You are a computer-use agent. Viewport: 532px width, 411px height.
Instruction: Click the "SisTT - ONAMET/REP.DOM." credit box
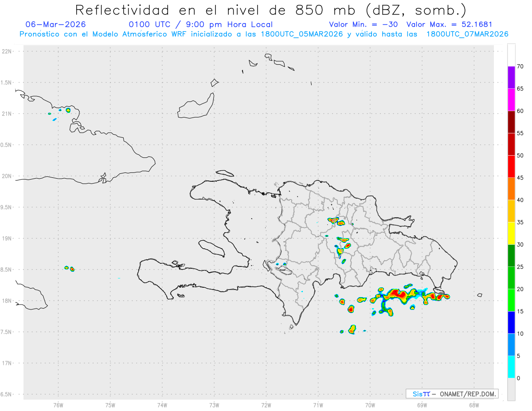(452, 394)
